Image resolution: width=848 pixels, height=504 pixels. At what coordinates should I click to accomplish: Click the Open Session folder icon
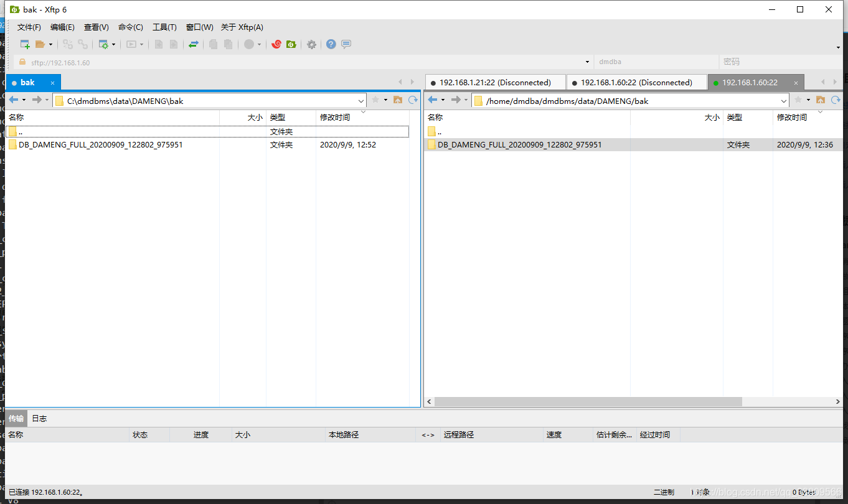[x=40, y=44]
